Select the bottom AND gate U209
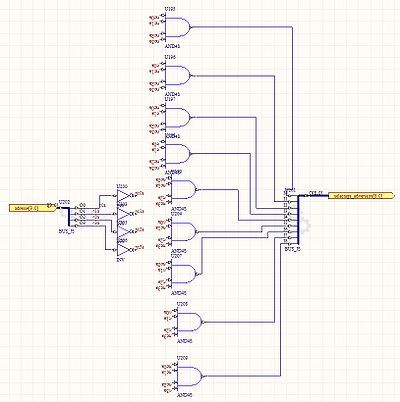The image size is (400, 402). click(189, 377)
